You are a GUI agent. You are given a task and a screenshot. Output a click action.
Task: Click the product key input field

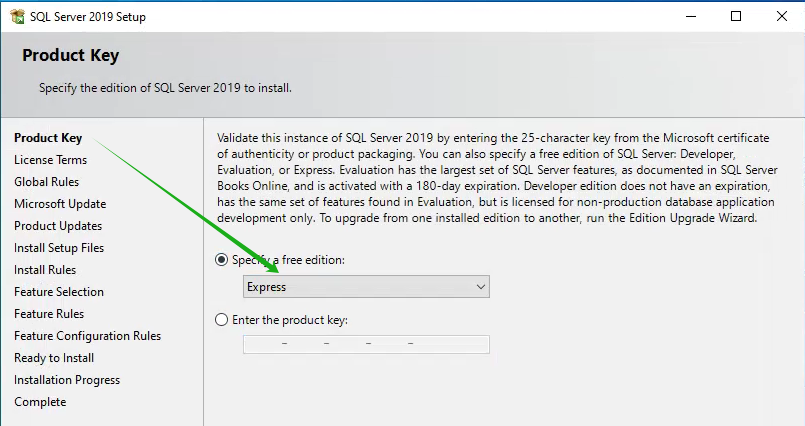[366, 344]
